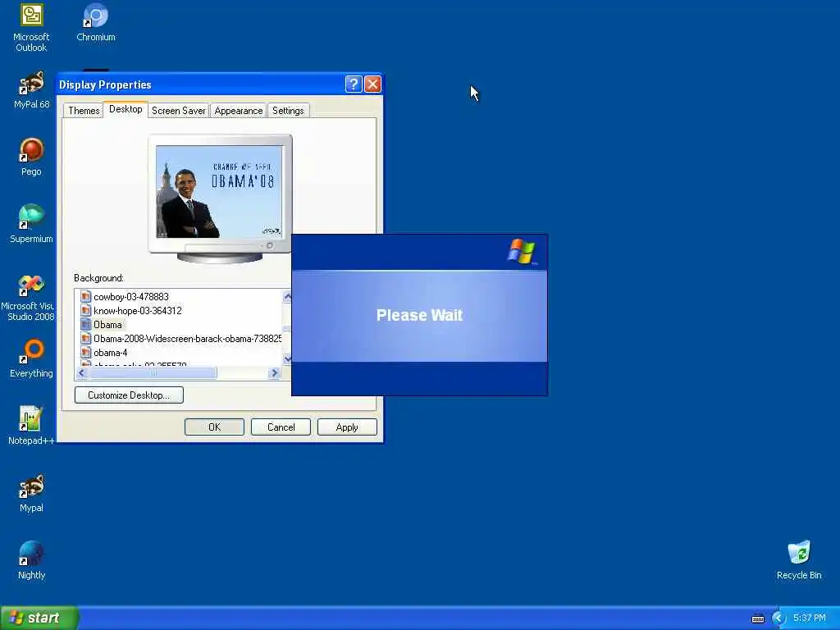Select the Microsoft Visual Studio 2008 icon
Screen dimensions: 840x630
coord(29,298)
